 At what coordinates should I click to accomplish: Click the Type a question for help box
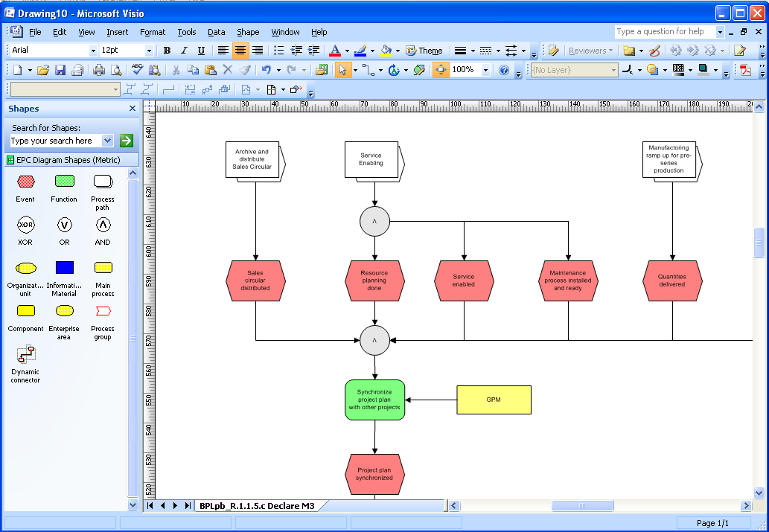pyautogui.click(x=665, y=32)
